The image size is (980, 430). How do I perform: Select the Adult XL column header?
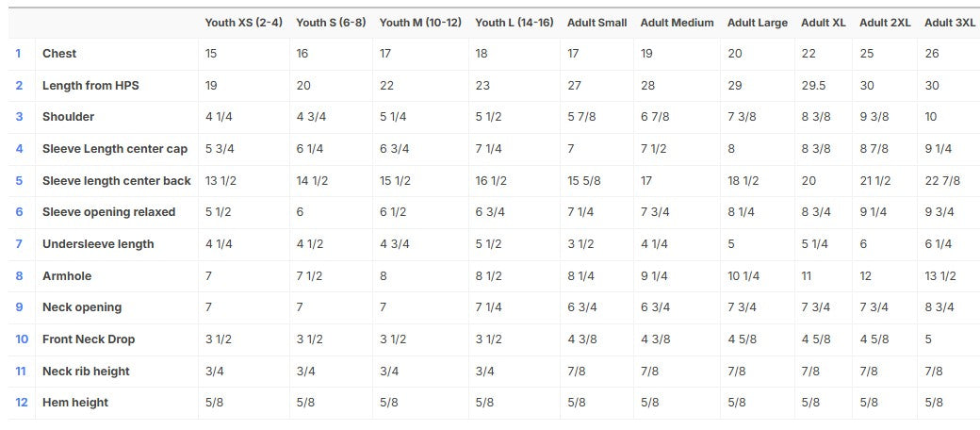pos(823,23)
